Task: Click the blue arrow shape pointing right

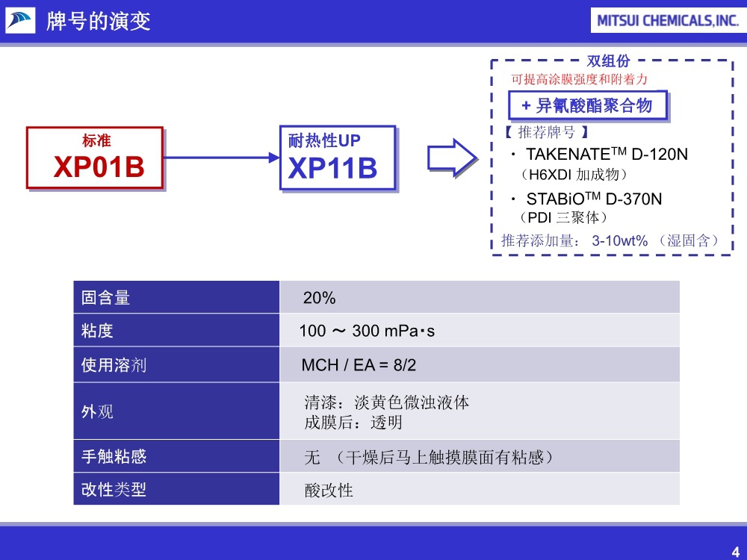Action: click(x=450, y=157)
